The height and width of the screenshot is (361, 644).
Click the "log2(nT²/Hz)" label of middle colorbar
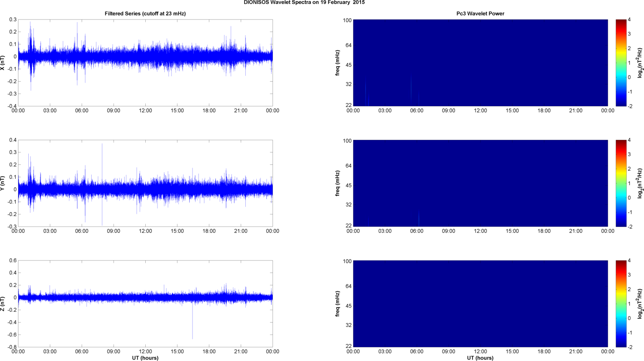pyautogui.click(x=640, y=183)
